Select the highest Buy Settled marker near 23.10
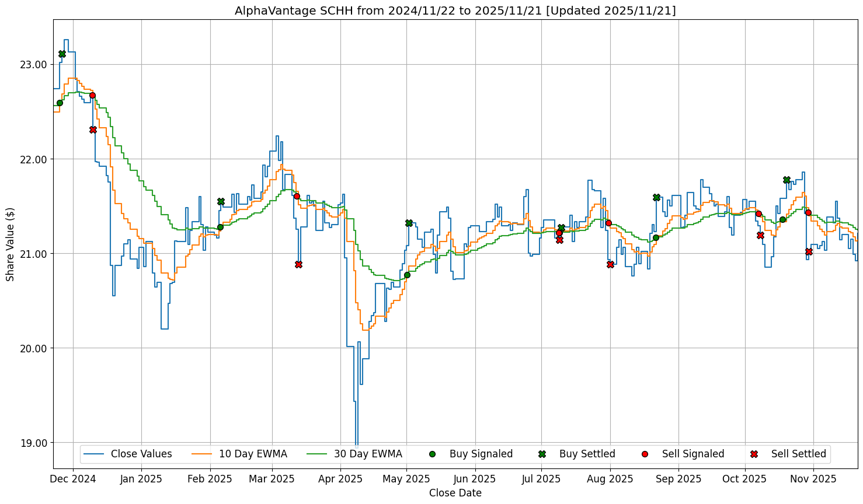The width and height of the screenshot is (863, 504). pyautogui.click(x=62, y=54)
